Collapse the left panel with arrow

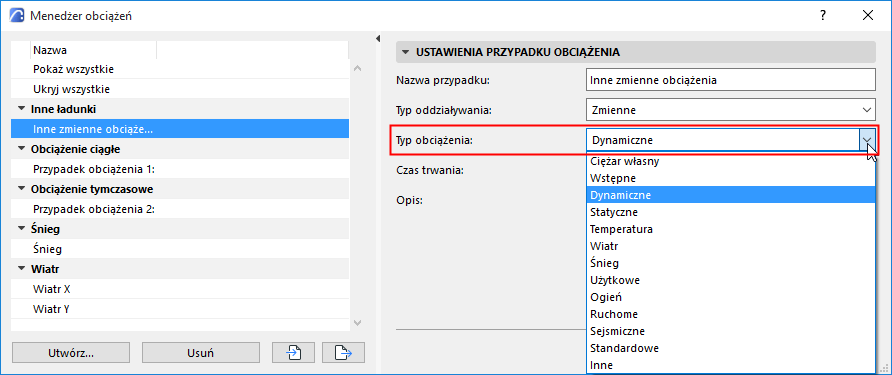(x=378, y=38)
